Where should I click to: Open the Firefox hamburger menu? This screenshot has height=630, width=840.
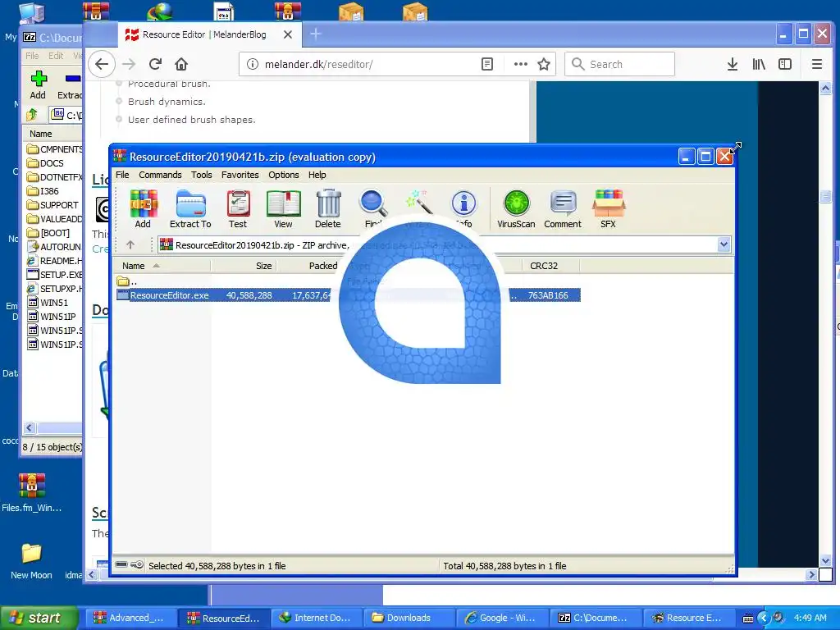817,64
